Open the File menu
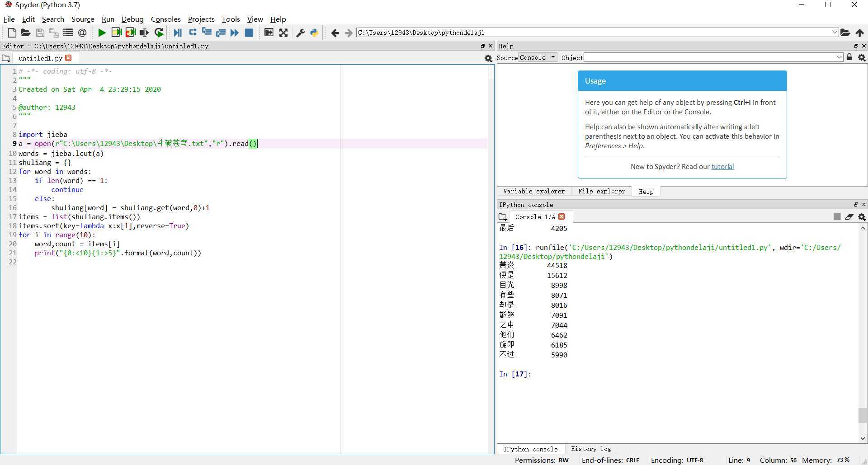 9,19
